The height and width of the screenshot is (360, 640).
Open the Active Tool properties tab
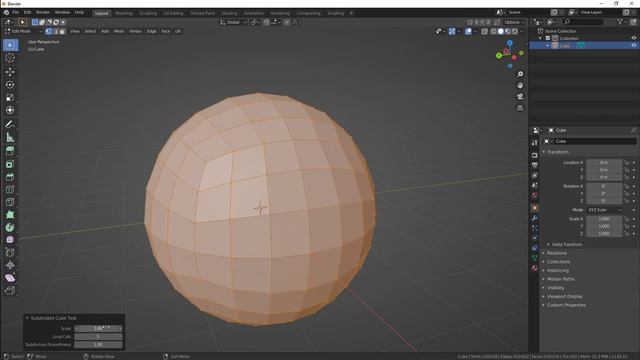(535, 143)
